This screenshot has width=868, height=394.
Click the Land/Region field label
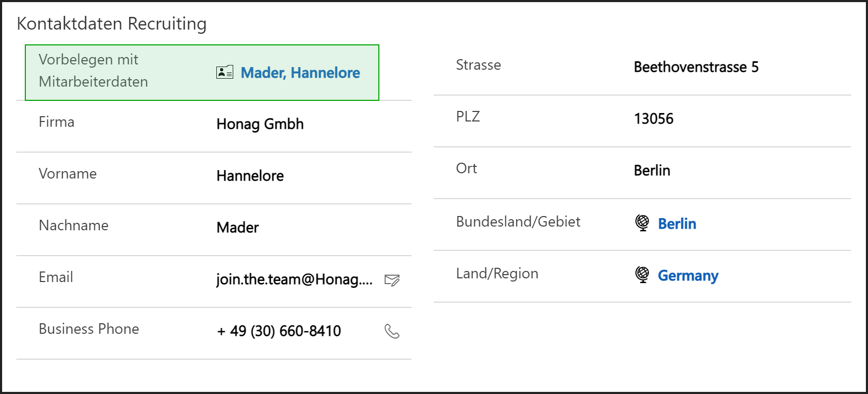tap(497, 274)
